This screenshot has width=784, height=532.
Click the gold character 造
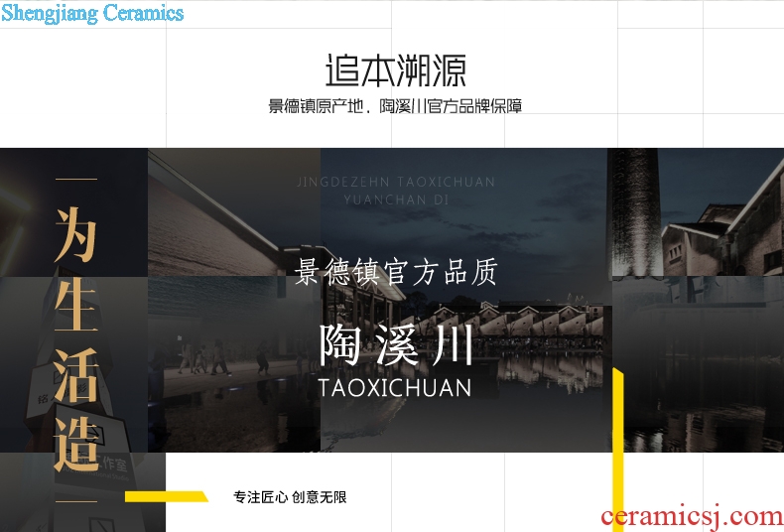(75, 444)
